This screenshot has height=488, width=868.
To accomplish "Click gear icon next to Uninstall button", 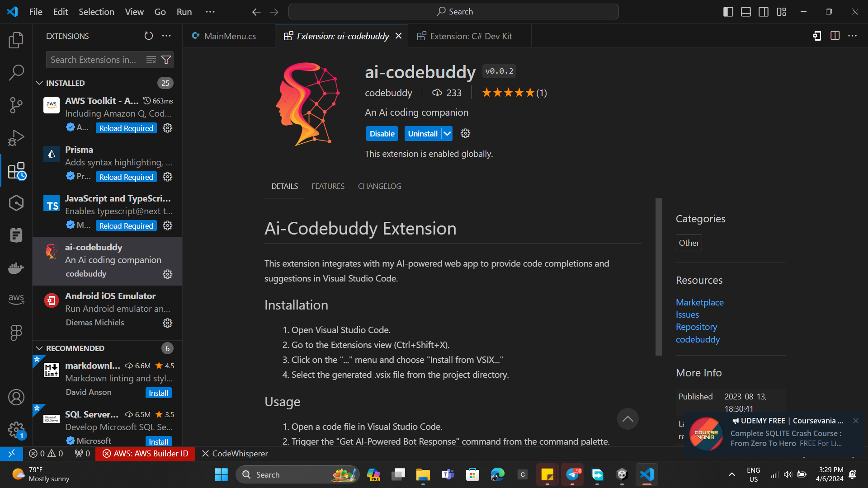I will point(465,134).
